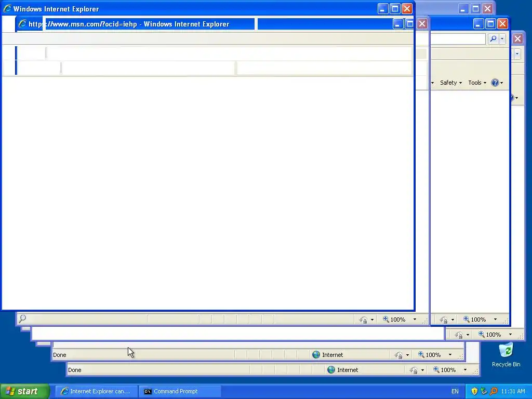Open the lock icon arrow in the msn.com status bar

pos(372,320)
